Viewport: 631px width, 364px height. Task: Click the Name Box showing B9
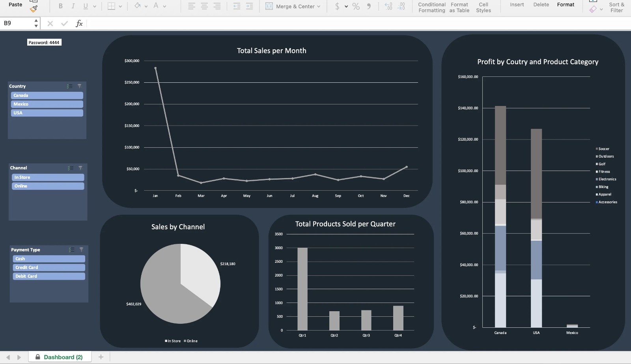click(18, 23)
